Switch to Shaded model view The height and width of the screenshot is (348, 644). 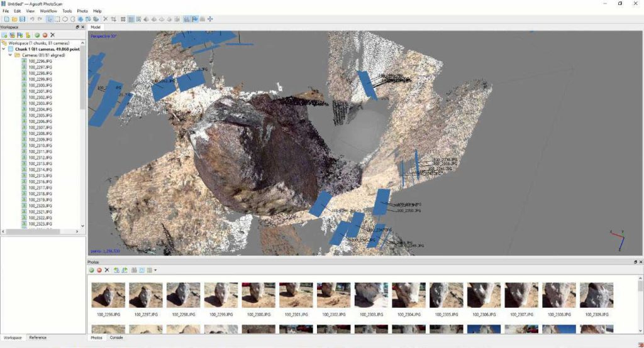146,19
